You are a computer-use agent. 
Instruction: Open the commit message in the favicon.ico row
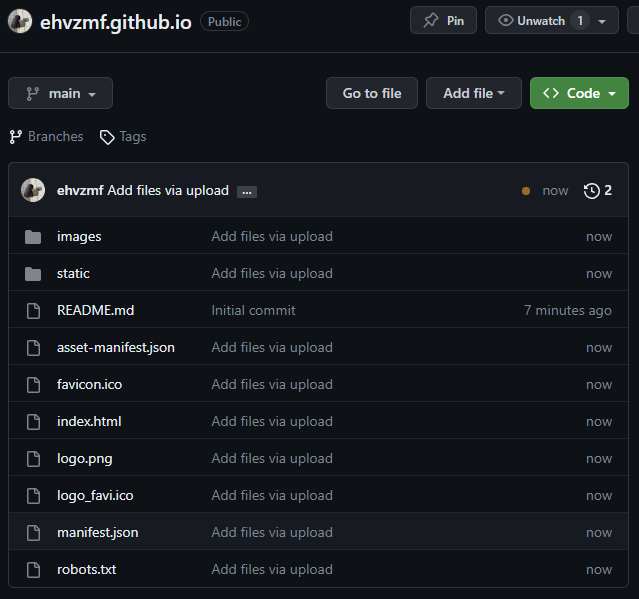(x=272, y=384)
